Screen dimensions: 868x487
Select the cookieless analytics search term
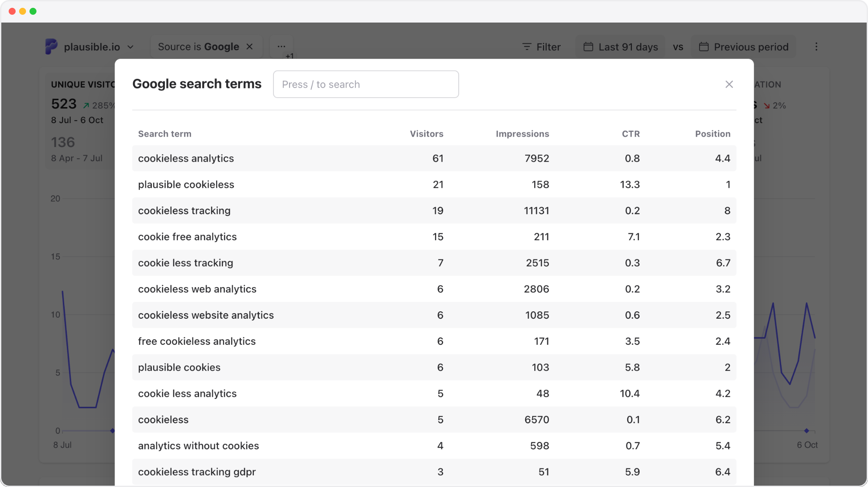pyautogui.click(x=186, y=159)
